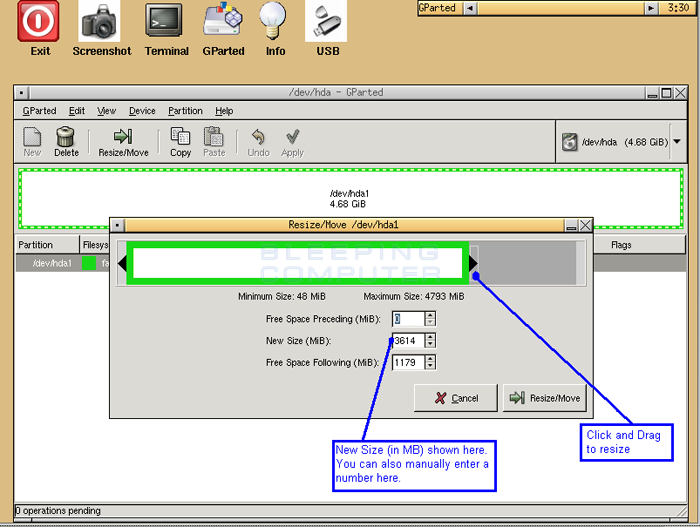Increase Free Space Preceding with up arrow
This screenshot has width=700, height=527.
point(430,315)
